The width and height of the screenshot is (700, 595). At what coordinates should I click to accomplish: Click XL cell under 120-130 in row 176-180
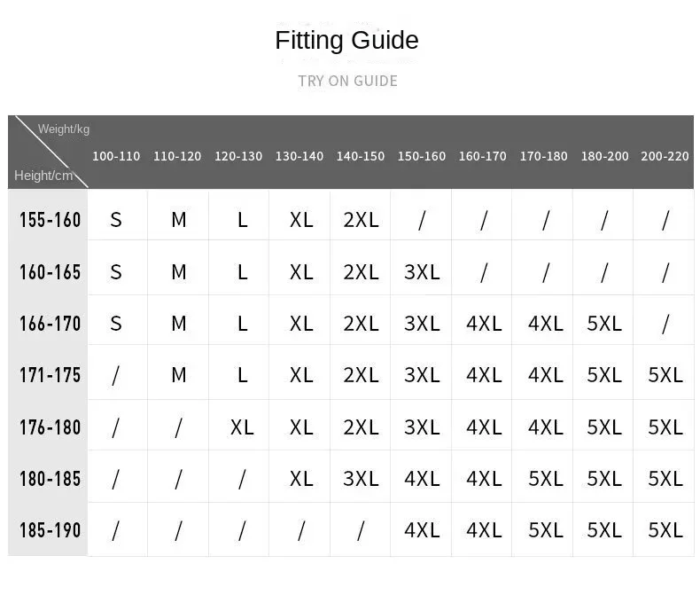tap(242, 427)
